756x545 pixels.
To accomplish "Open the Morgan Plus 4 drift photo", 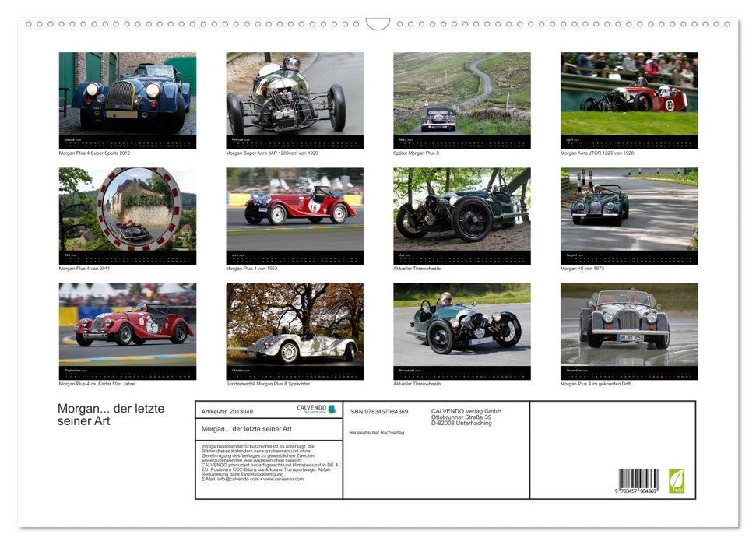I will coord(628,325).
